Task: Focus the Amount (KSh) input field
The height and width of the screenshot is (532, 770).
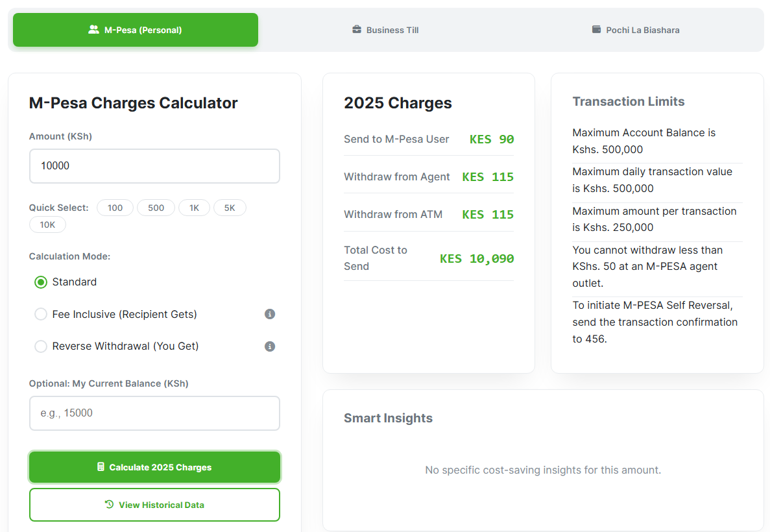Action: 154,166
